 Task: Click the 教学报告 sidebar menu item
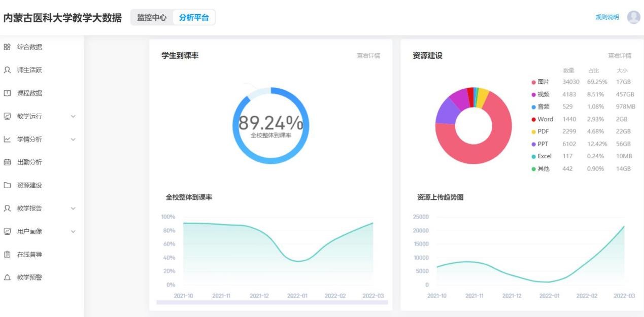click(x=29, y=208)
